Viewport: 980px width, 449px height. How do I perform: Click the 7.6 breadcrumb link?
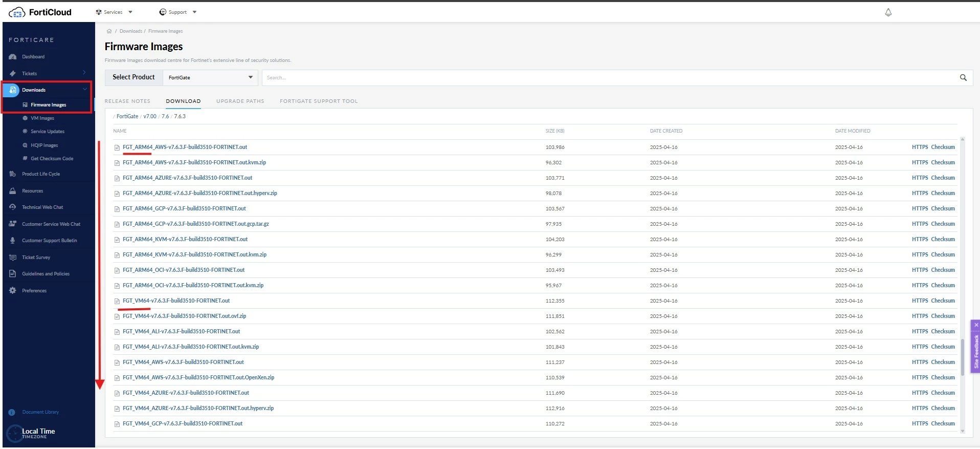(165, 117)
